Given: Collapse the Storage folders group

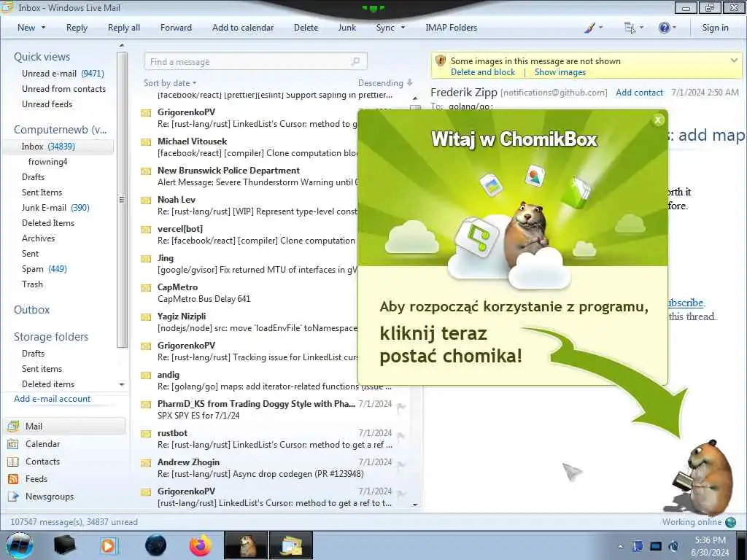Looking at the screenshot, I should tap(51, 337).
